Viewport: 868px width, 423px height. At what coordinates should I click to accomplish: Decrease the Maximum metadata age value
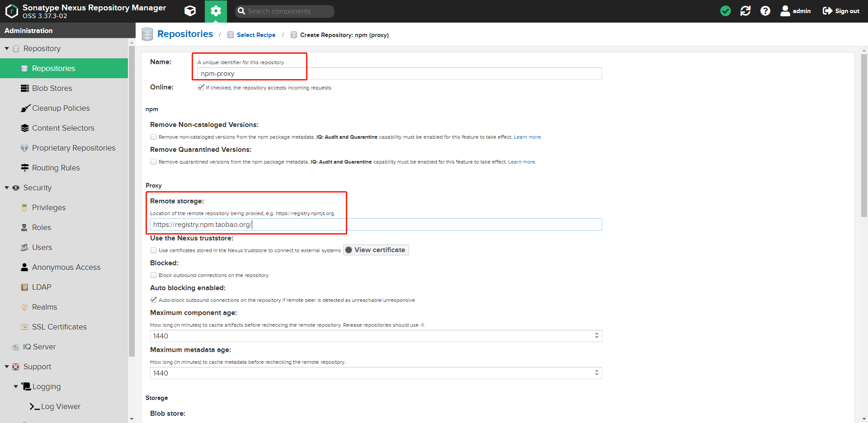tap(597, 375)
